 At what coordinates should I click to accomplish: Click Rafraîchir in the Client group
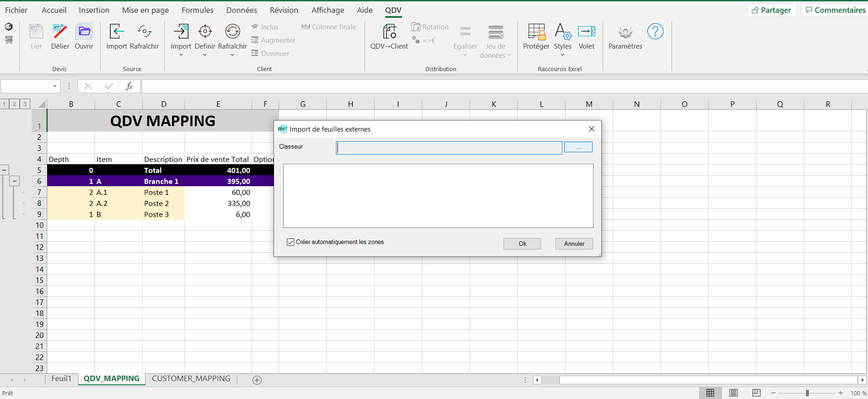coord(232,32)
